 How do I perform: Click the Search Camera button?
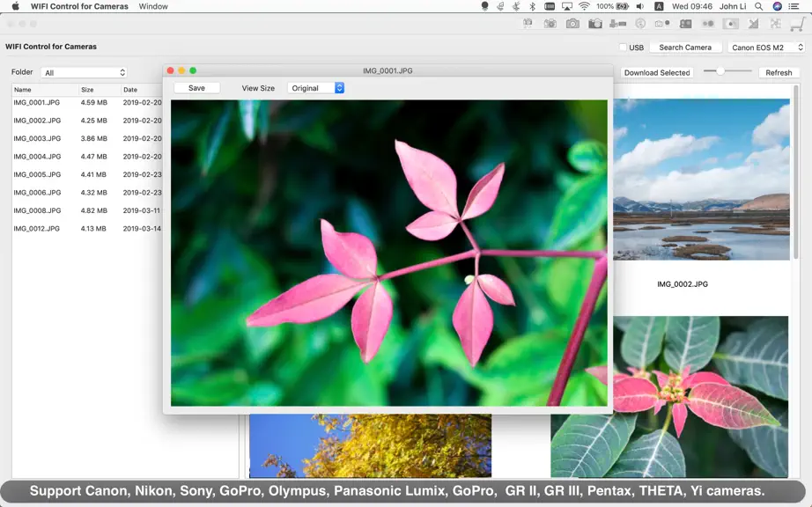point(685,47)
